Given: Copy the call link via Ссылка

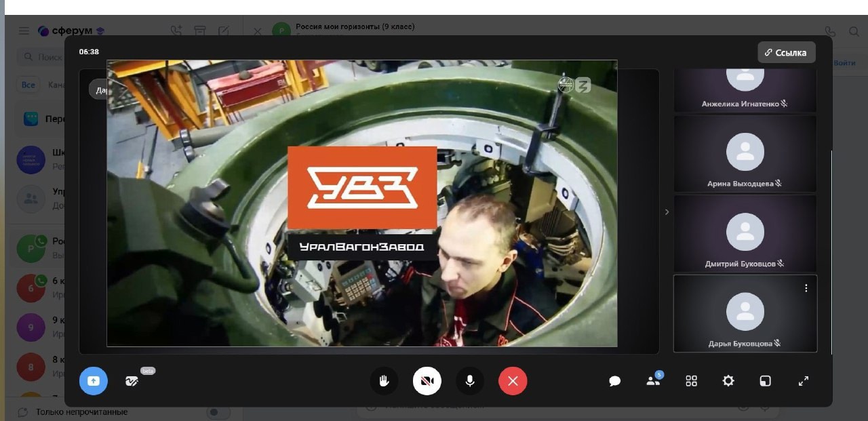Looking at the screenshot, I should 787,52.
